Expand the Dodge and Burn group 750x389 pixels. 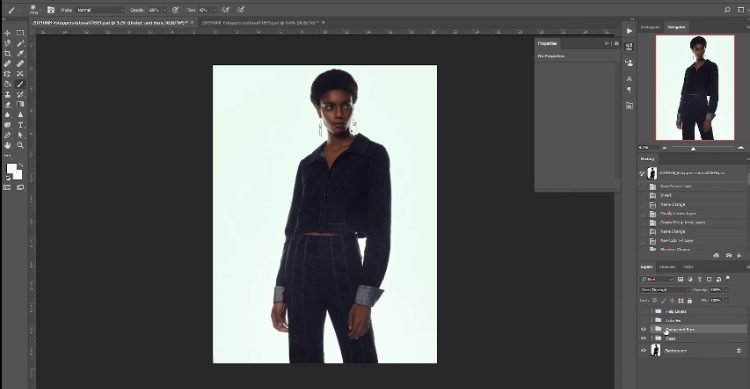651,329
